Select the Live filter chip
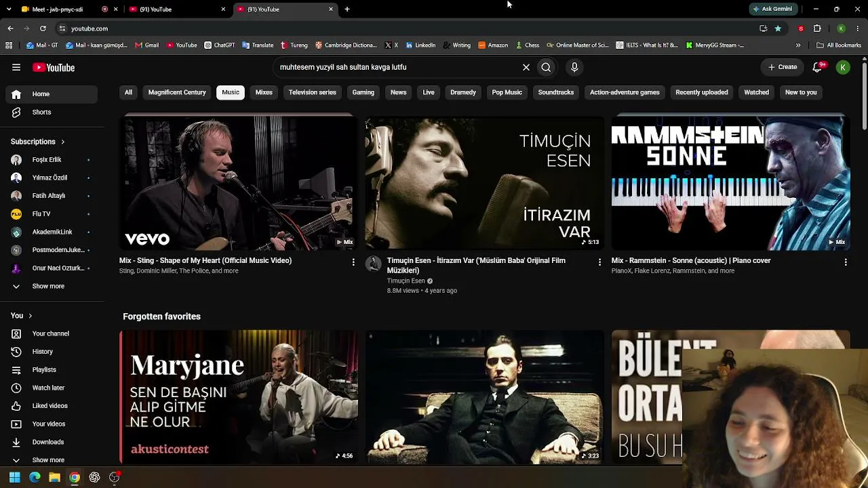Viewport: 868px width, 488px height. (x=429, y=92)
